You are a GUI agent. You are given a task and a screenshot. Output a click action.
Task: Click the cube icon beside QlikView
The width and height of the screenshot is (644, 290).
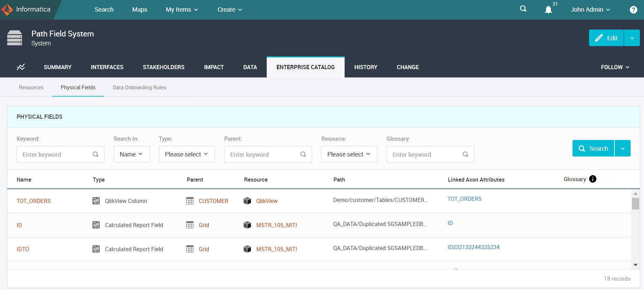click(x=247, y=201)
